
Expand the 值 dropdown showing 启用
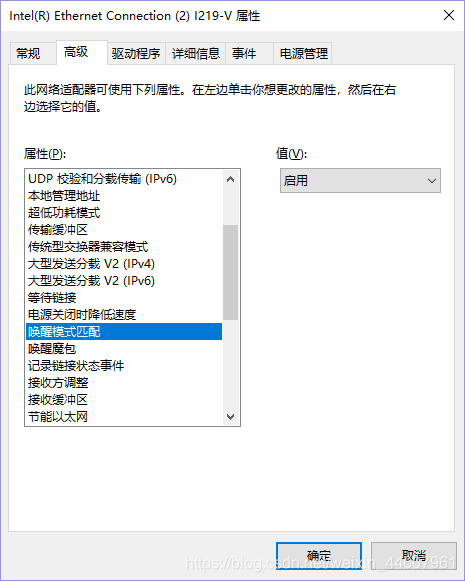pos(360,181)
